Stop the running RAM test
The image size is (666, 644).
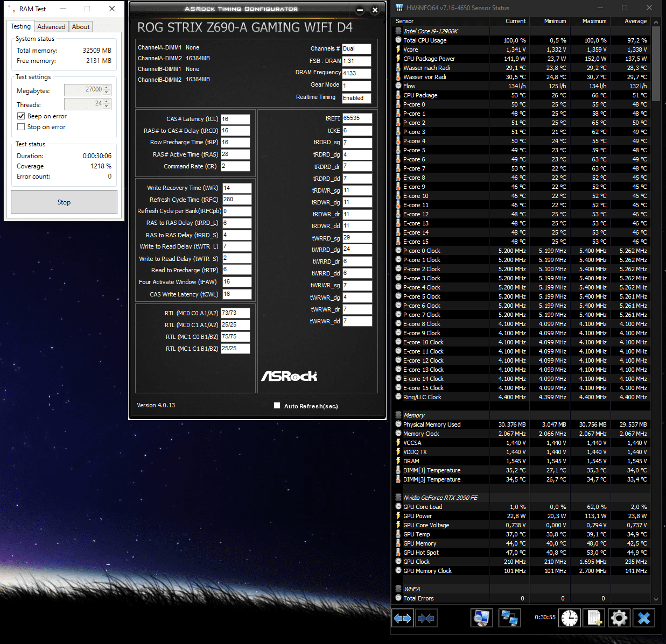point(64,202)
